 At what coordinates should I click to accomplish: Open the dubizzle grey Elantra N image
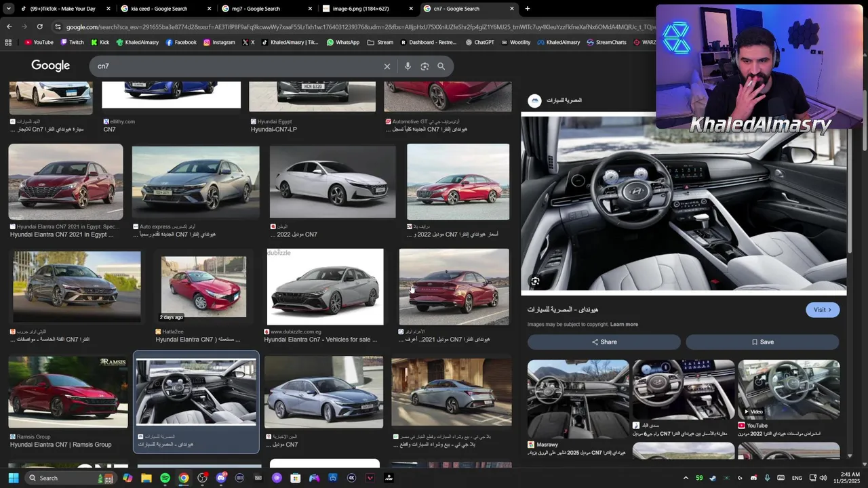pyautogui.click(x=325, y=287)
